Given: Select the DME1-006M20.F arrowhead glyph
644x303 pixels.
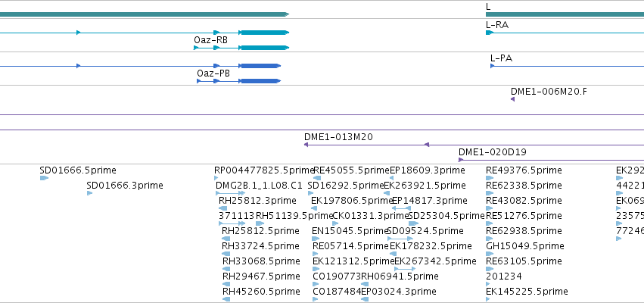Looking at the screenshot, I should tap(512, 99).
